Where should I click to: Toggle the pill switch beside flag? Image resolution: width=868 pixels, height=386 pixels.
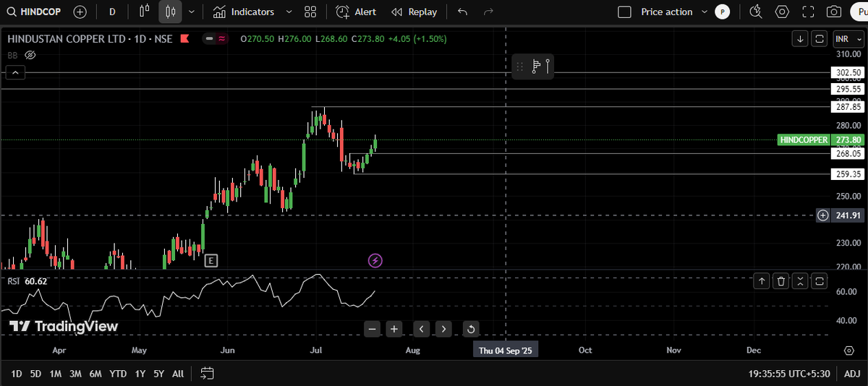click(216, 38)
